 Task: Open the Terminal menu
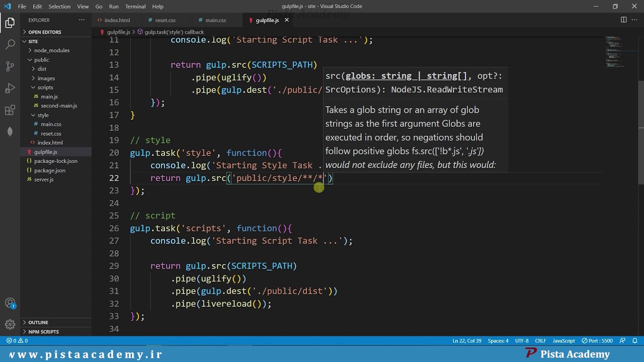(135, 7)
